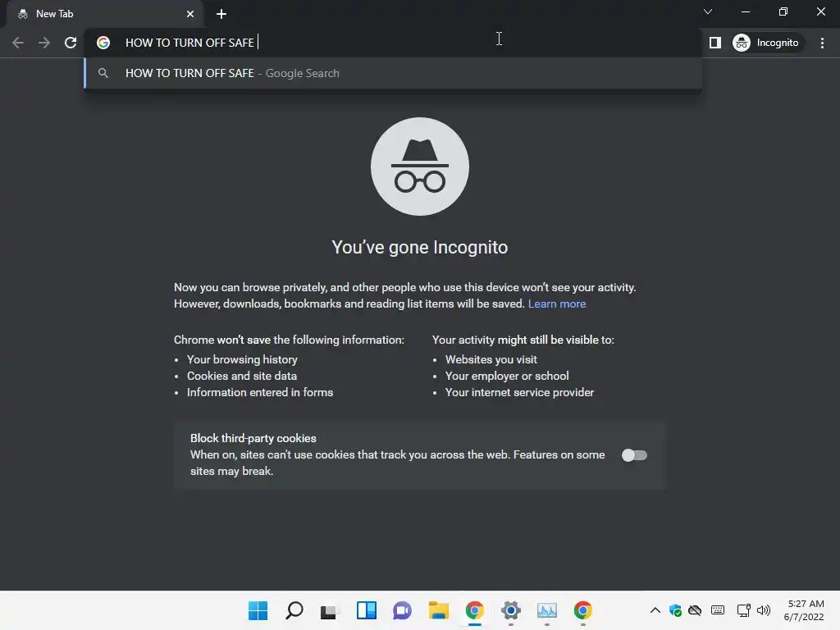Viewport: 840px width, 630px height.
Task: Click the large Incognito hat-and-glasses logo
Action: pos(420,167)
